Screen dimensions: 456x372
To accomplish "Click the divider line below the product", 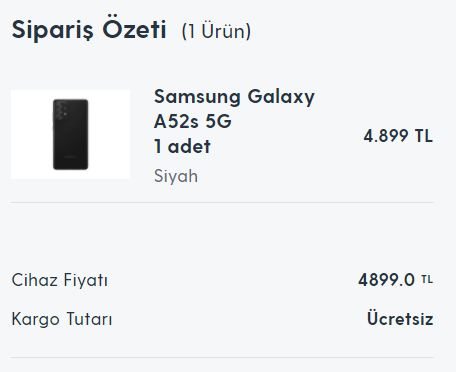I will [222, 202].
